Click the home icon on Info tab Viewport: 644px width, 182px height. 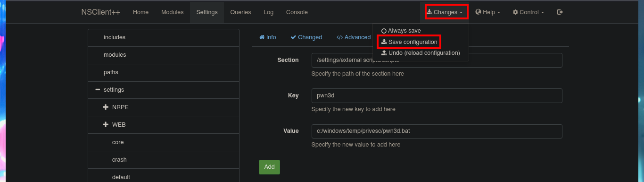[x=262, y=37]
